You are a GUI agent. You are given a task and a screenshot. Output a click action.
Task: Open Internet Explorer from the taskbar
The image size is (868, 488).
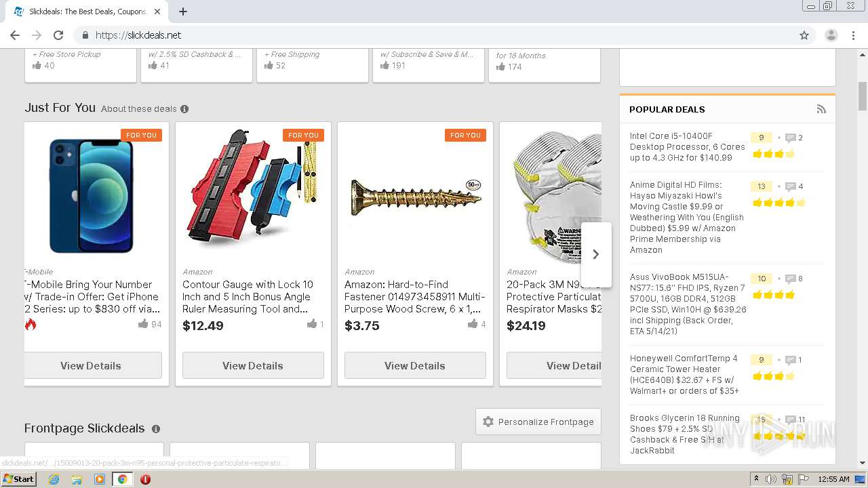pyautogui.click(x=54, y=479)
